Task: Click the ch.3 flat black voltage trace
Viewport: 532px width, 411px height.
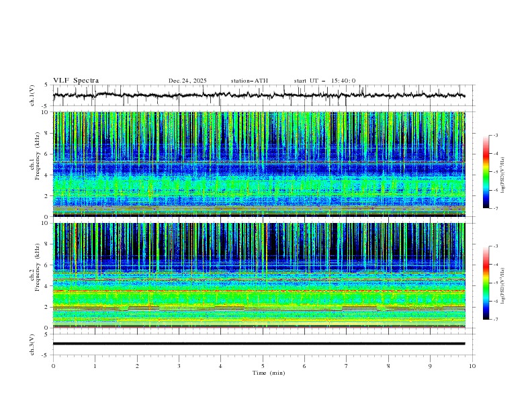Action: pos(262,344)
